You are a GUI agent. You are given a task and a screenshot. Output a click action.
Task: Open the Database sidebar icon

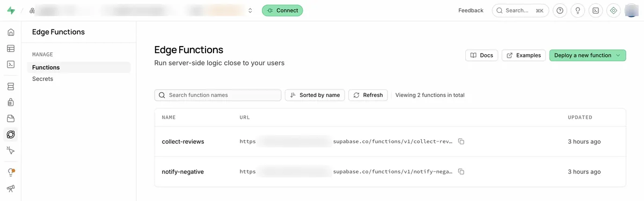click(11, 86)
